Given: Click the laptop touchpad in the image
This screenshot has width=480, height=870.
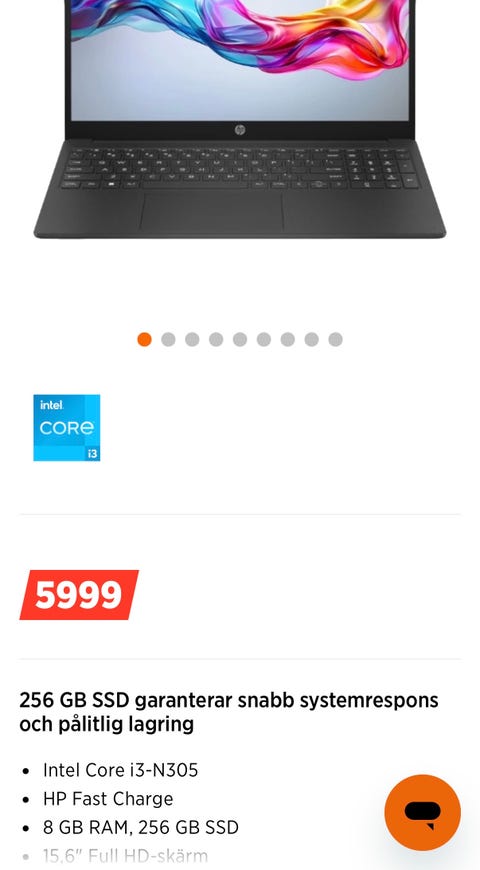Looking at the screenshot, I should pyautogui.click(x=212, y=212).
